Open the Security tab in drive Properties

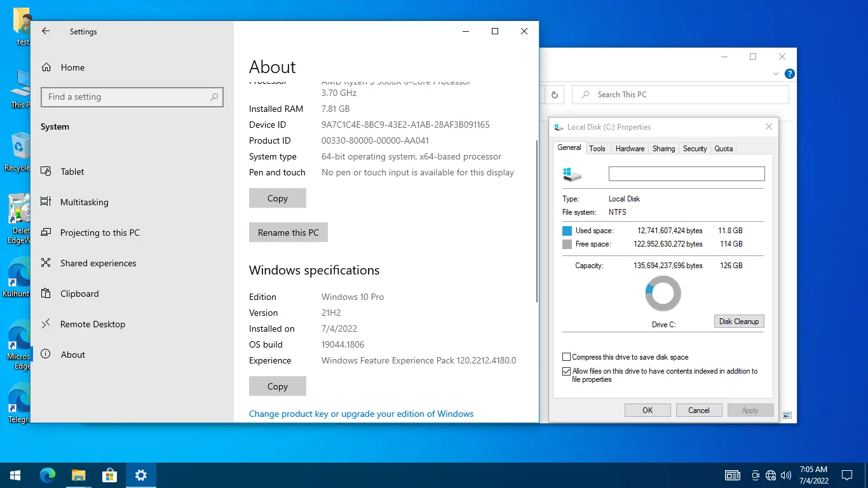[694, 148]
